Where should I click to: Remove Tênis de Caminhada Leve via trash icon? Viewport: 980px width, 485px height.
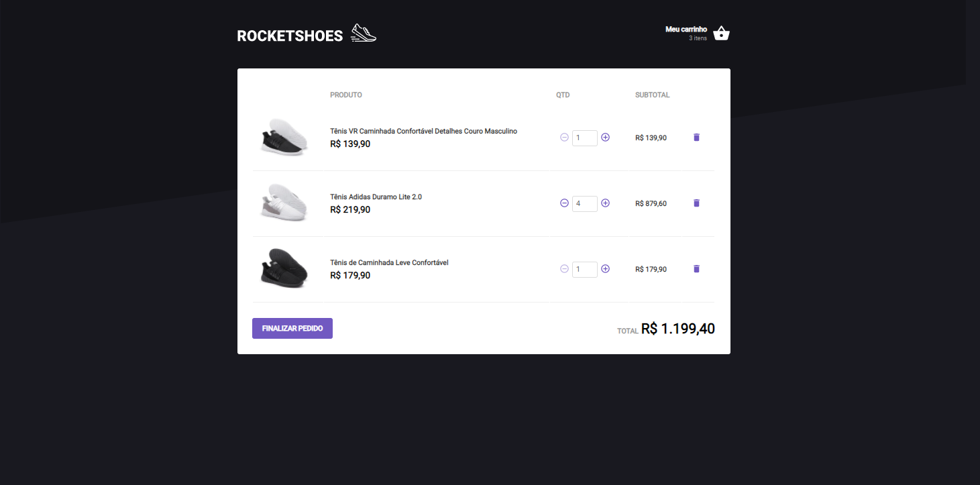click(696, 269)
